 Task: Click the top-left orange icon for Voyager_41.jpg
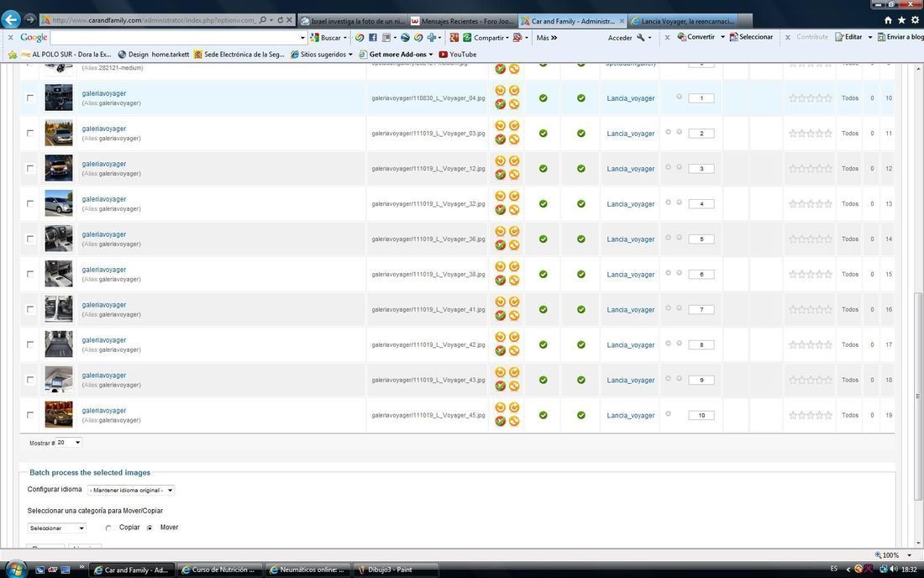(x=500, y=302)
